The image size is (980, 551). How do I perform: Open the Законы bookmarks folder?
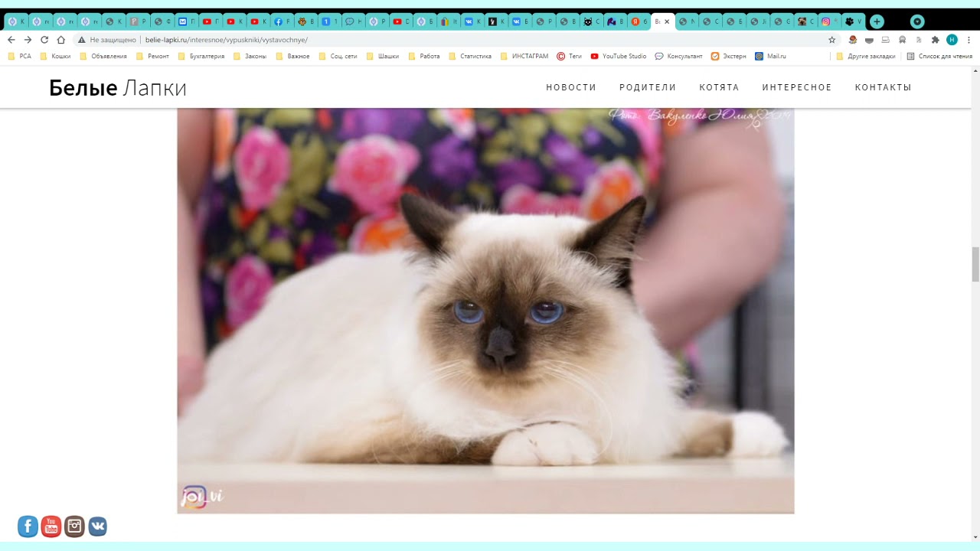tap(250, 56)
